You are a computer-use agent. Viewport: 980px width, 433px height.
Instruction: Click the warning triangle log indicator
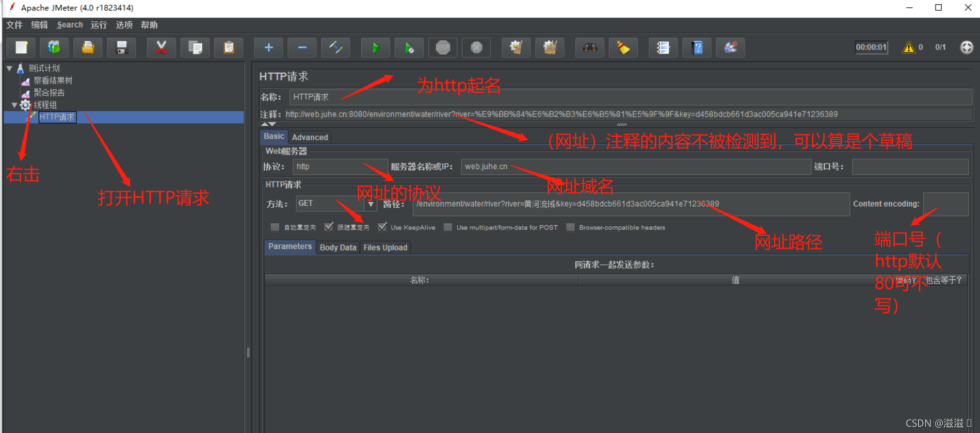[x=908, y=47]
